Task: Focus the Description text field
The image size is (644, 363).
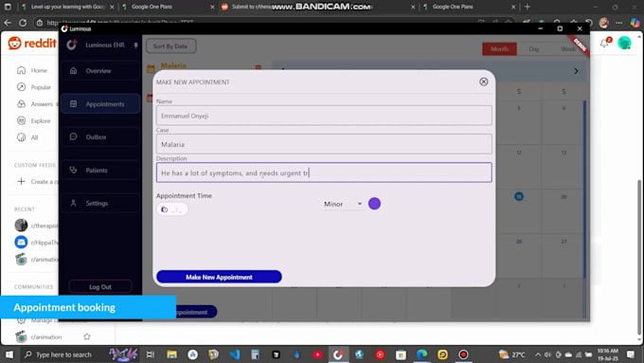Action: coord(324,172)
